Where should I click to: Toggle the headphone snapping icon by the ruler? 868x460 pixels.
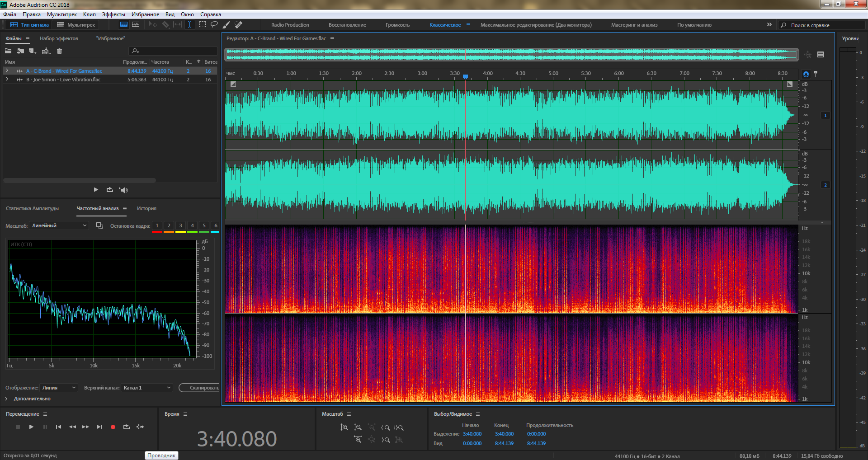pos(806,74)
